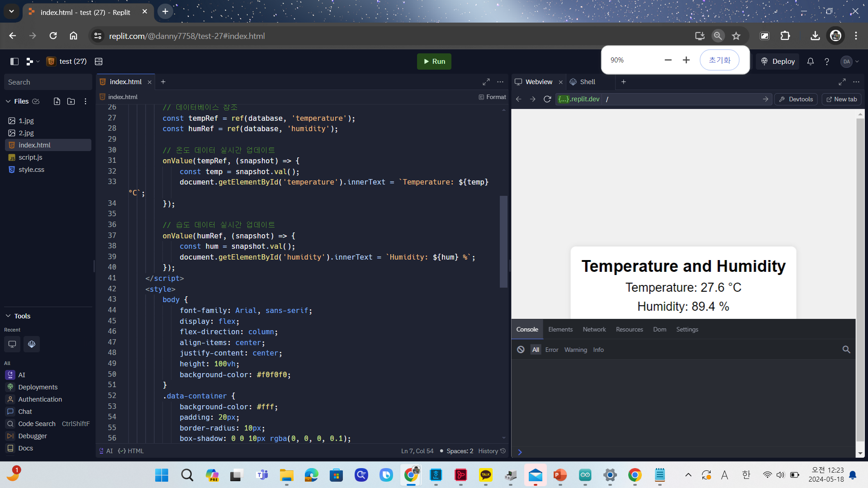Open the AI tool
Image resolution: width=868 pixels, height=488 pixels.
[48, 375]
